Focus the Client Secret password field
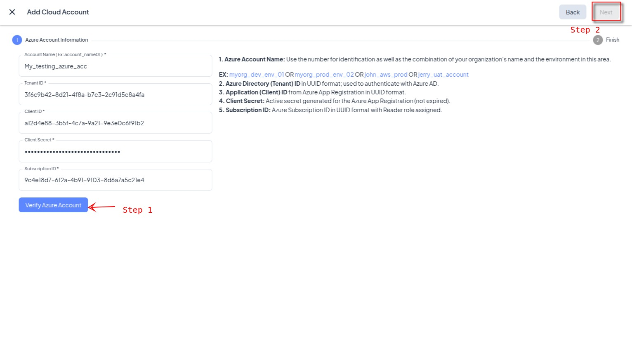The width and height of the screenshot is (632, 364). pyautogui.click(x=115, y=152)
